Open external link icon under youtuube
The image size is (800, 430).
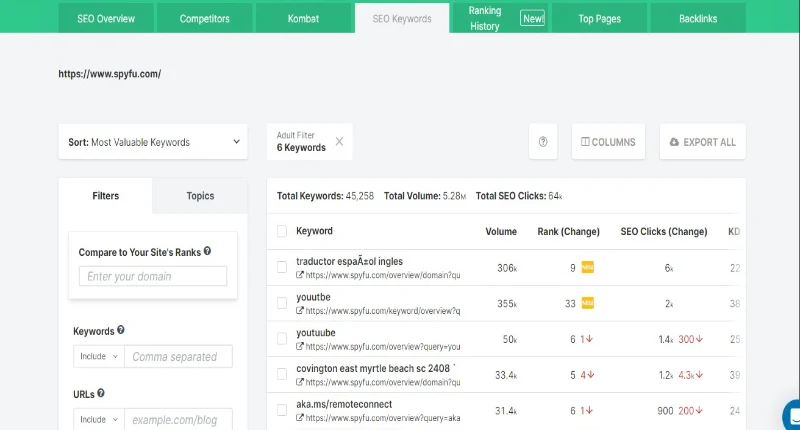pyautogui.click(x=300, y=346)
